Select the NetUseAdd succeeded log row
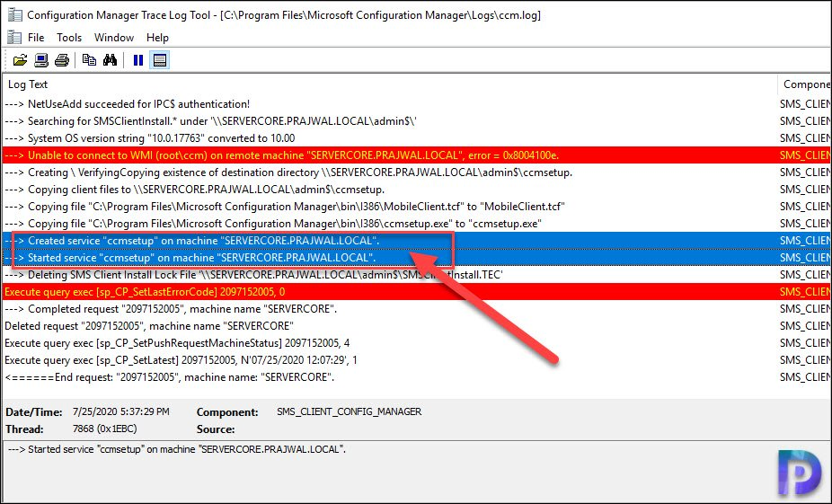 tap(416, 104)
